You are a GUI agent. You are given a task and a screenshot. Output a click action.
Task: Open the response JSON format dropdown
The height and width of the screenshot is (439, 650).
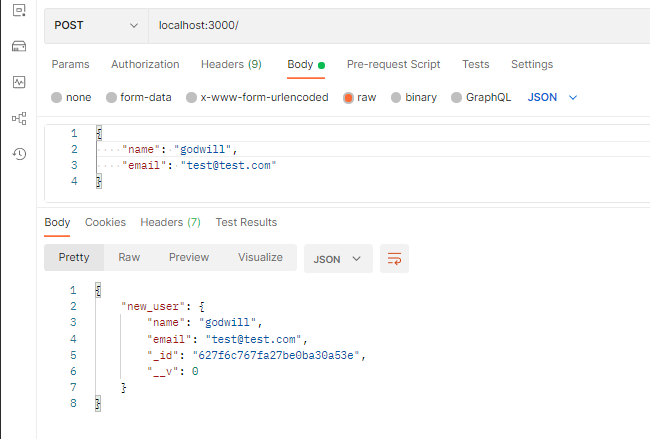pyautogui.click(x=338, y=259)
